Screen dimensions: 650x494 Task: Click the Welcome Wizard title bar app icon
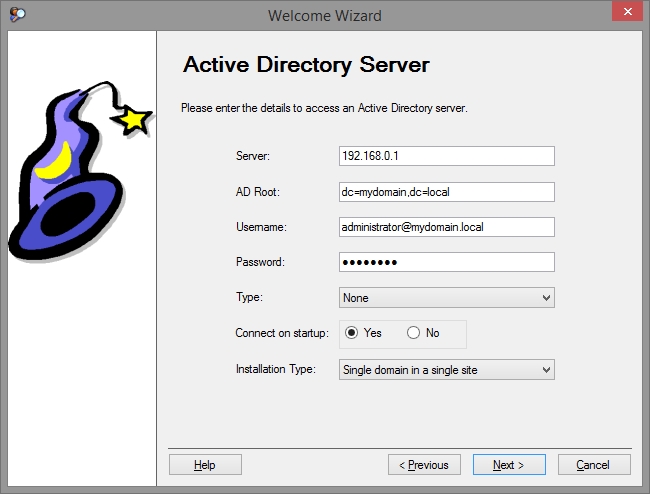(x=17, y=15)
